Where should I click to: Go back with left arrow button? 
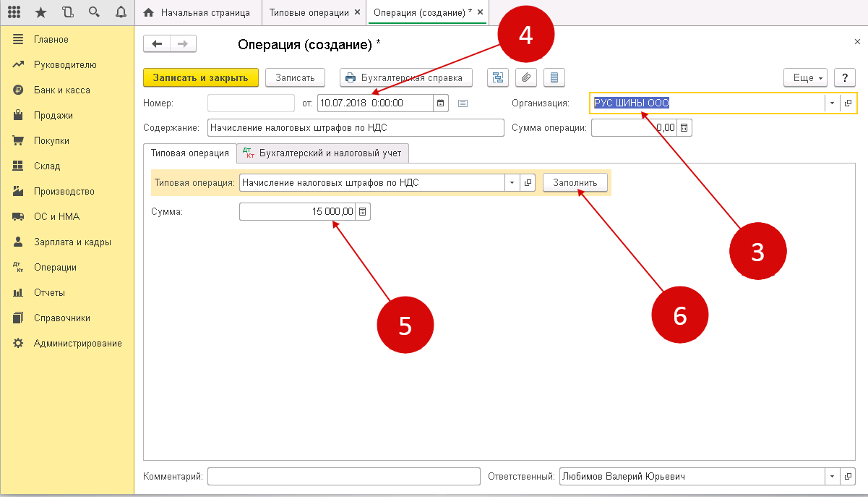(157, 44)
